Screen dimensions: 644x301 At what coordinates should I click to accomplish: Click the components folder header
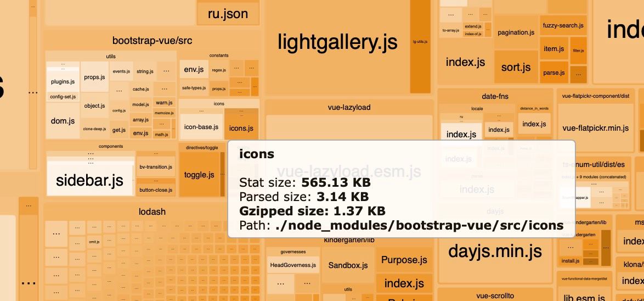[110, 146]
